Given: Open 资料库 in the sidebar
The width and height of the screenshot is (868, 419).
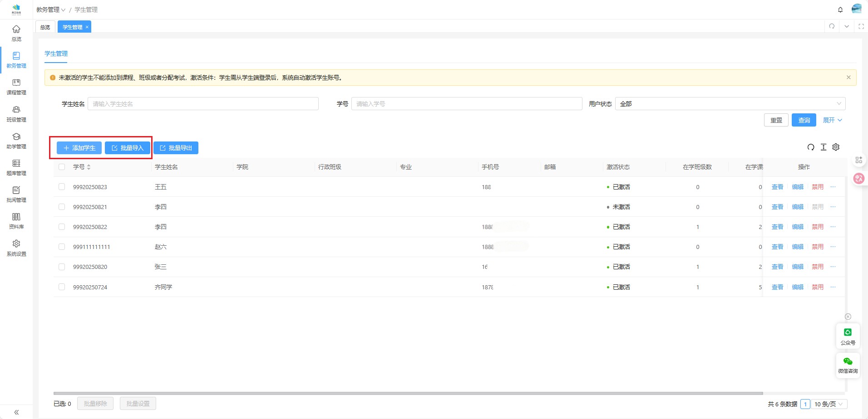Looking at the screenshot, I should pos(16,220).
